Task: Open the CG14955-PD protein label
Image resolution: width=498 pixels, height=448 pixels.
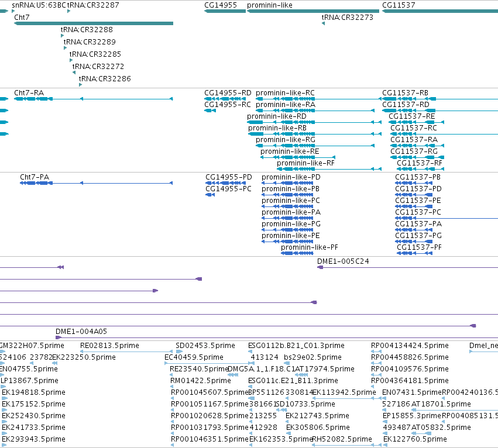Action: pos(229,177)
